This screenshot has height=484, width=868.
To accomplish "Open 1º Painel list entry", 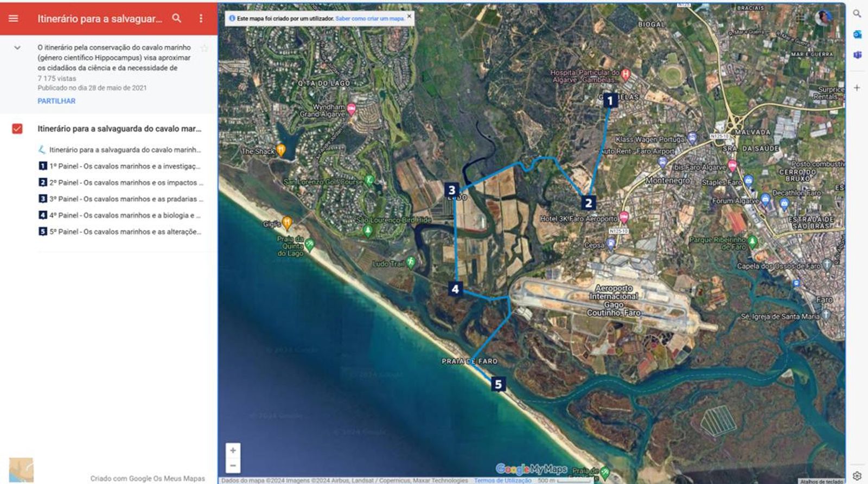I will (x=119, y=166).
